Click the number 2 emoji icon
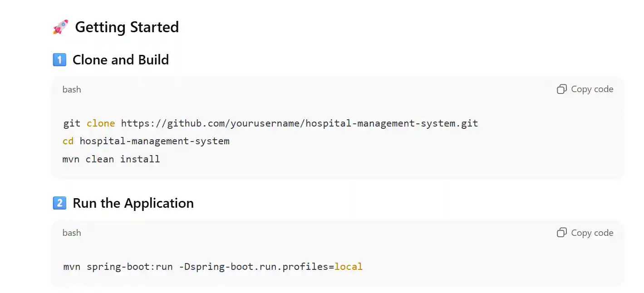This screenshot has height=293, width=644. click(x=59, y=203)
